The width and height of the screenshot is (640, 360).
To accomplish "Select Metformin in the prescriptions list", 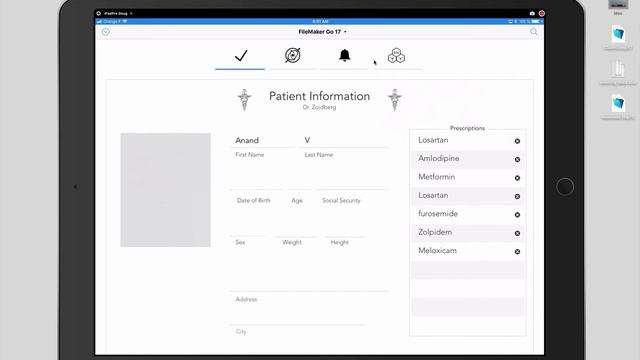I will tap(468, 177).
